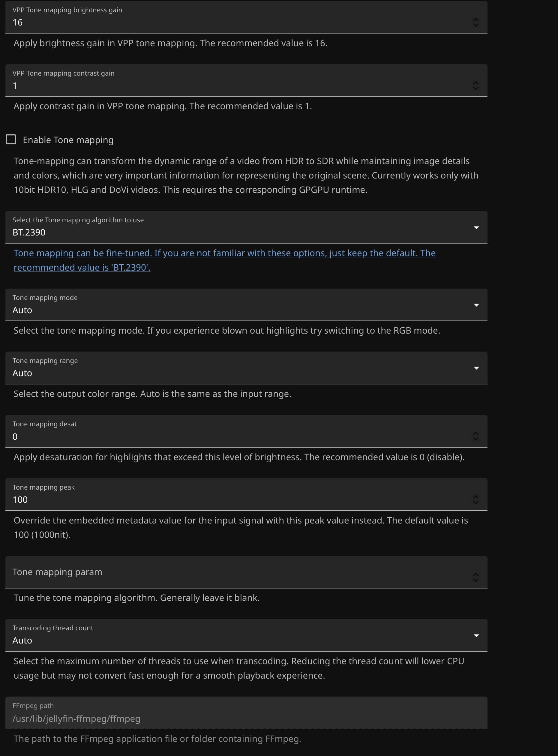Increase the Tone mapping param value

(x=475, y=574)
